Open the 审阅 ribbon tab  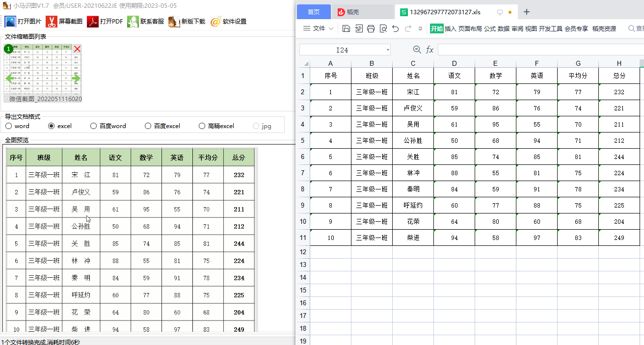[517, 28]
